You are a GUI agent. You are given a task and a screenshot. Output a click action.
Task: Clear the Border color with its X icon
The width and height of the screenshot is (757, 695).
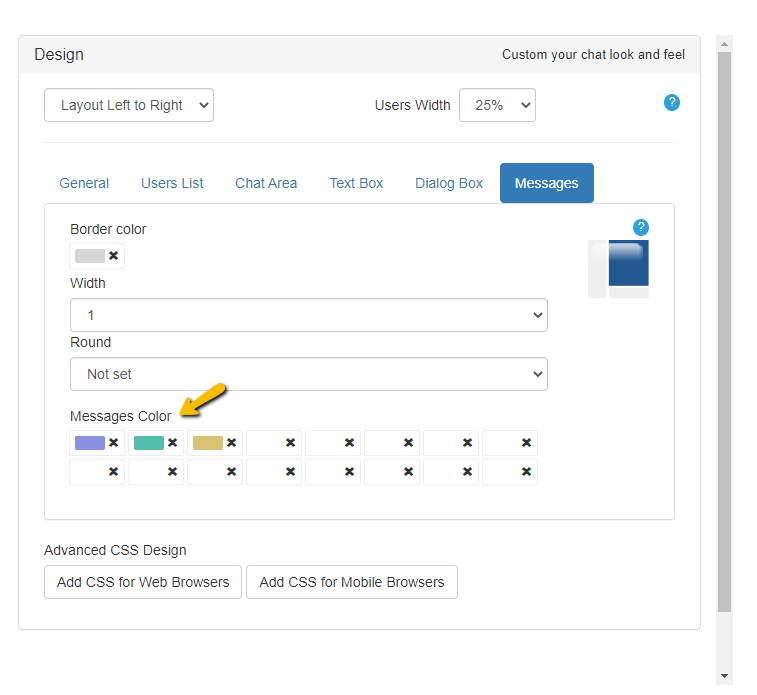point(114,256)
